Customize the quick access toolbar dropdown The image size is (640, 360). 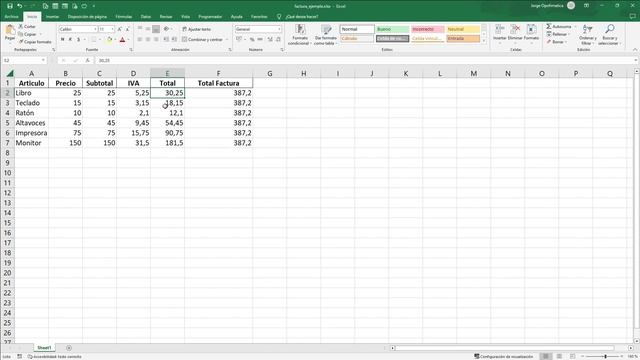(93, 6)
